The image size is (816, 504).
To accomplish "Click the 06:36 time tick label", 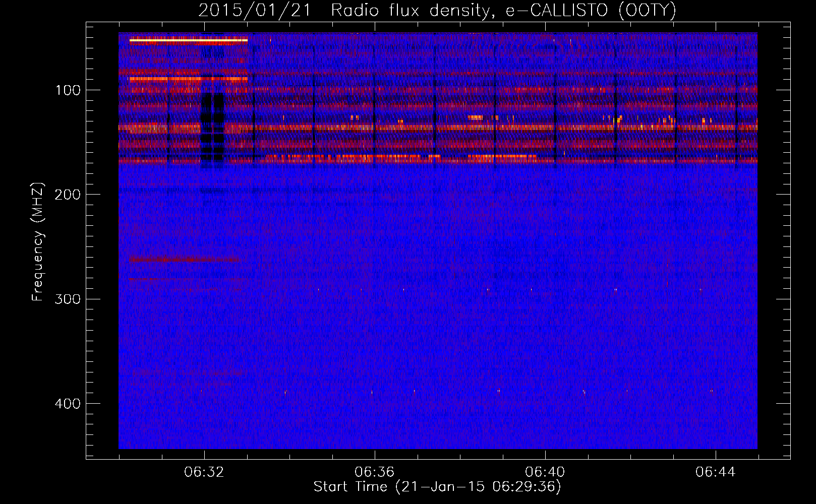I will (x=375, y=472).
